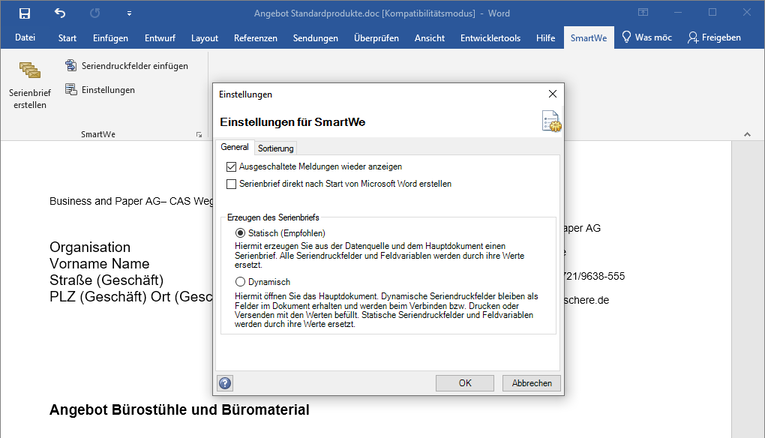Click the Save icon in title bar
The height and width of the screenshot is (438, 765).
click(25, 13)
